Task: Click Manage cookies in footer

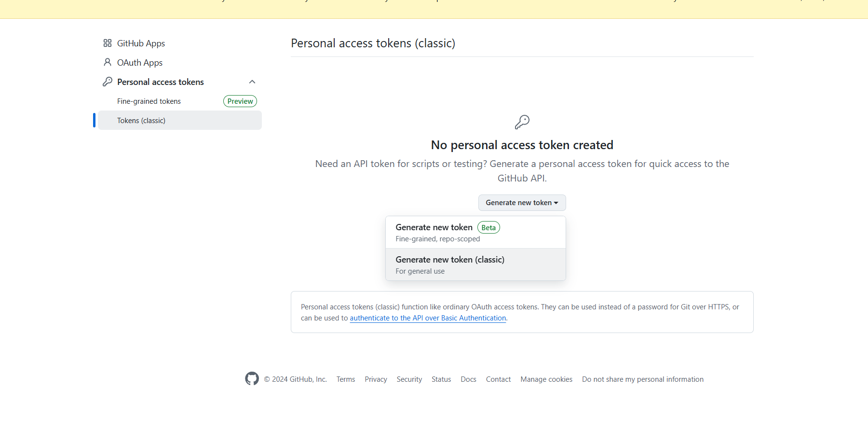Action: [x=546, y=379]
